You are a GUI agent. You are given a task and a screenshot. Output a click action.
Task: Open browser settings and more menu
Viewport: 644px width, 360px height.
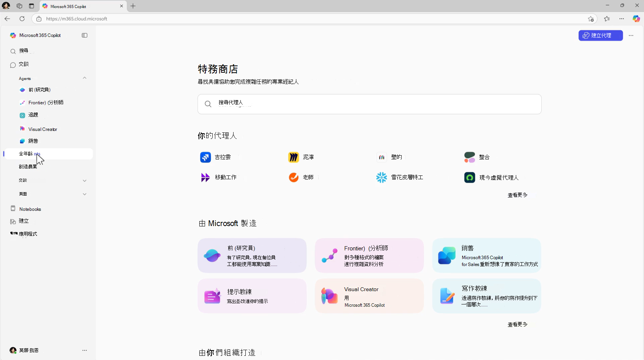tap(622, 19)
